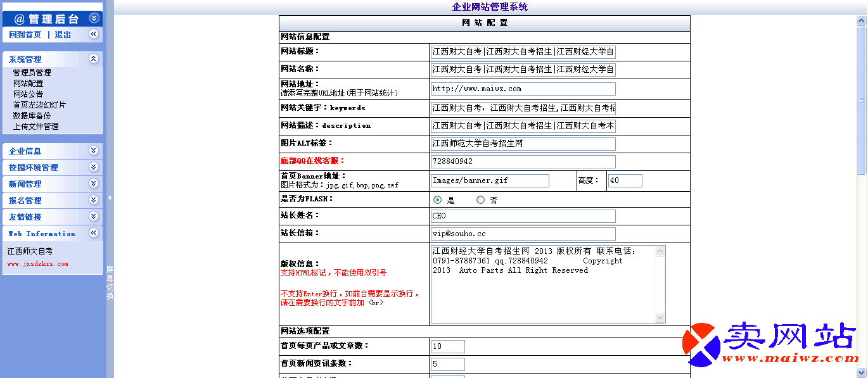Click the 图片格式为 jpg,gif,bmp,png,swf hint
The height and width of the screenshot is (378, 868).
pos(339,186)
